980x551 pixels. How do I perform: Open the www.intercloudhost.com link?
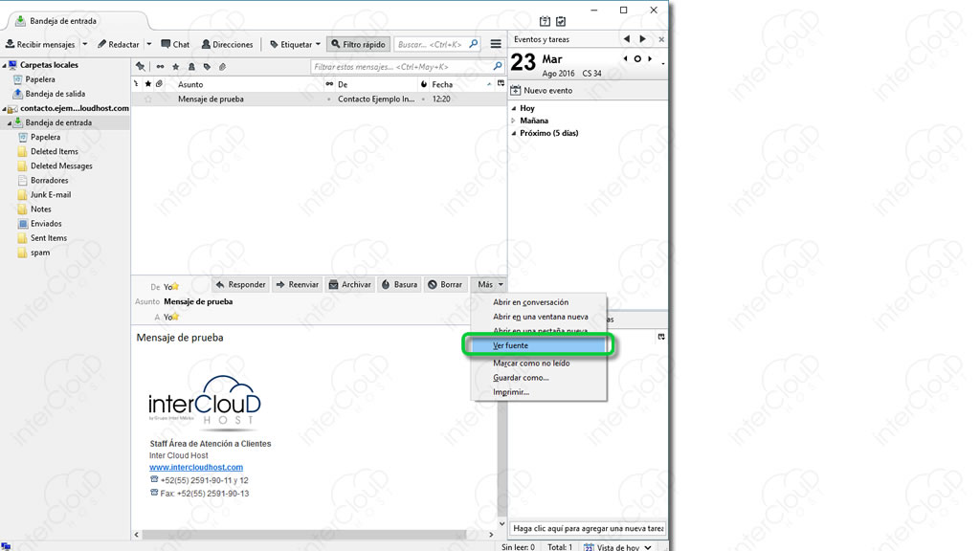coord(196,467)
